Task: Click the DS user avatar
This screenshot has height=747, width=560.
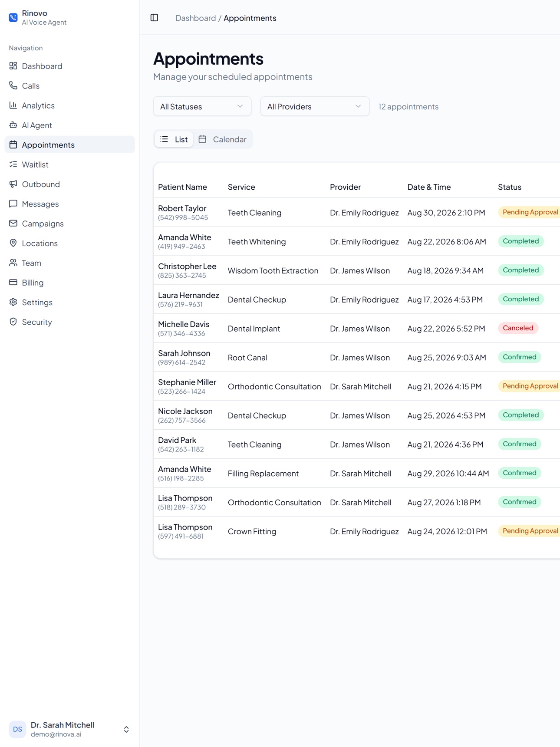Action: pyautogui.click(x=17, y=729)
